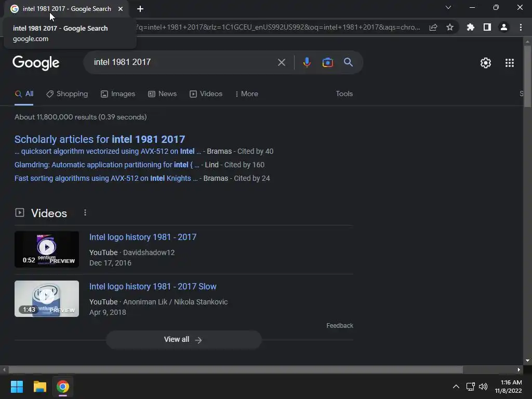
Task: Click View all videos button
Action: pos(183,340)
